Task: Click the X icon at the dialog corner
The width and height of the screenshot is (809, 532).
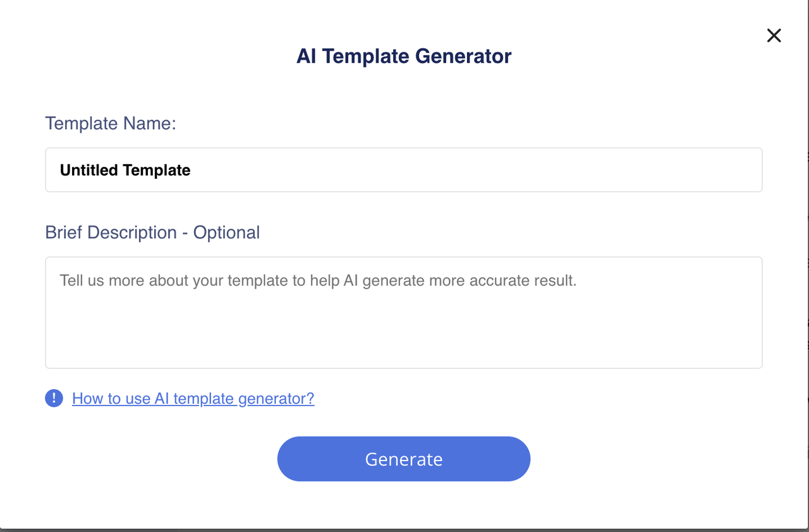Action: pyautogui.click(x=774, y=35)
